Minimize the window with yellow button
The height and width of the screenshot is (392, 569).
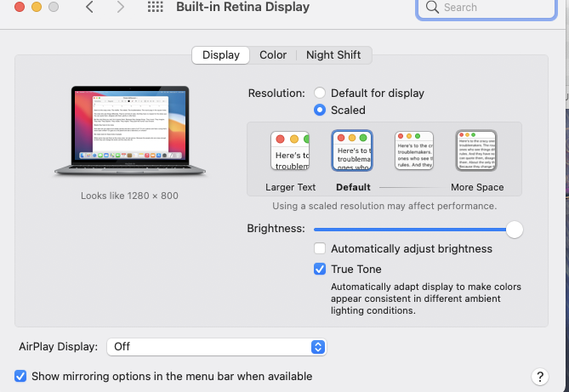37,7
